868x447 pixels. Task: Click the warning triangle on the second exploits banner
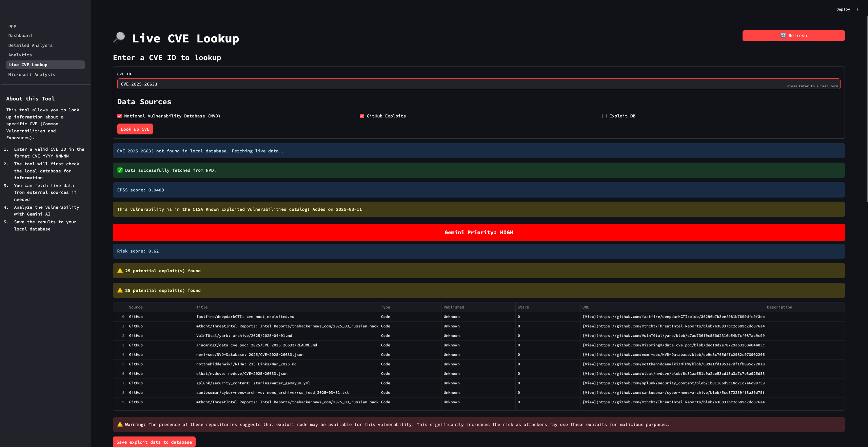coord(119,290)
